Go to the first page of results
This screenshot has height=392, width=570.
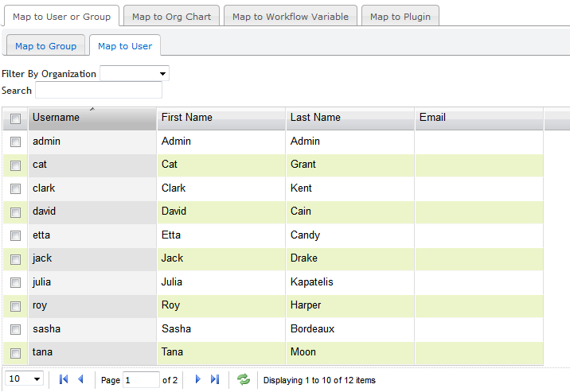[64, 380]
